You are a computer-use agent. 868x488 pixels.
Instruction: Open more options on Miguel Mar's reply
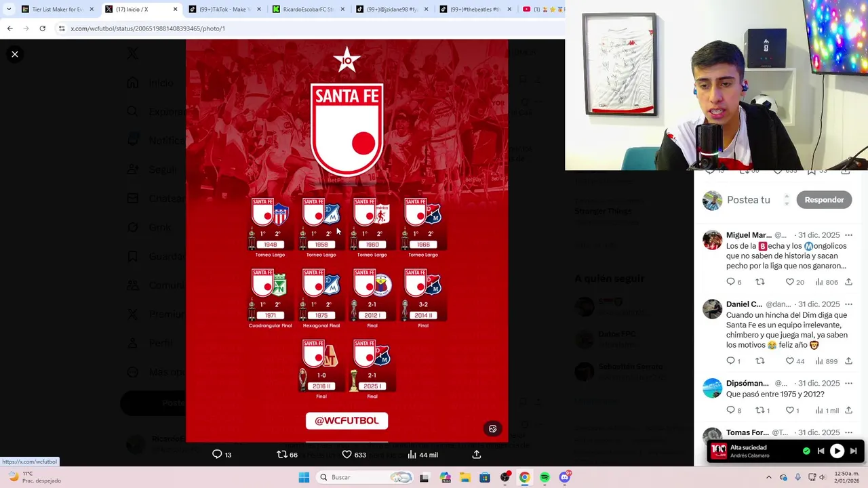tap(848, 235)
